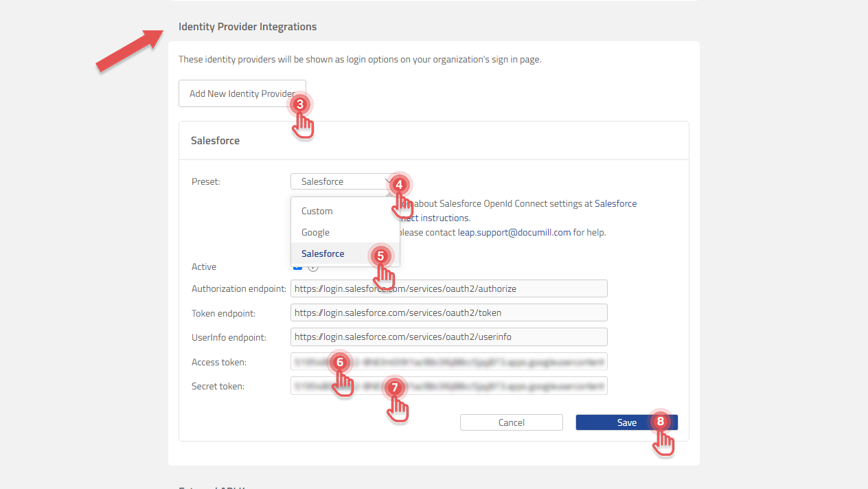Toggle the Active checkbox off
Viewport: 868px width, 489px height.
[296, 266]
